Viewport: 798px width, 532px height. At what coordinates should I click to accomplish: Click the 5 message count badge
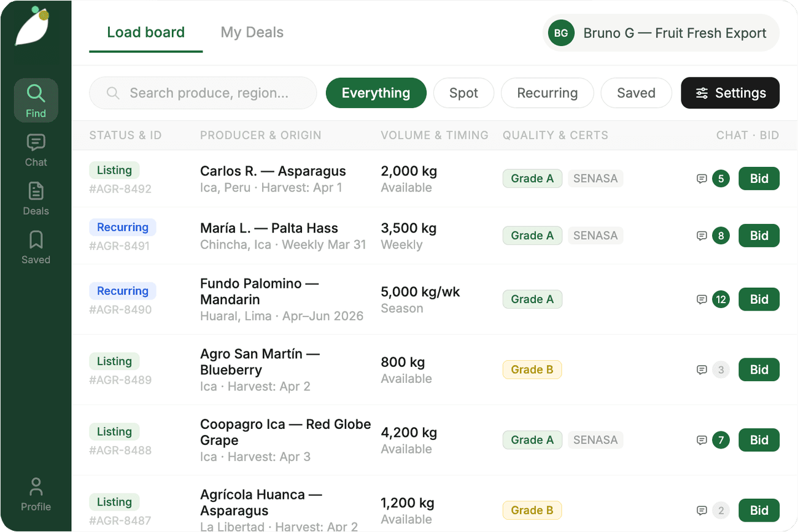(721, 179)
